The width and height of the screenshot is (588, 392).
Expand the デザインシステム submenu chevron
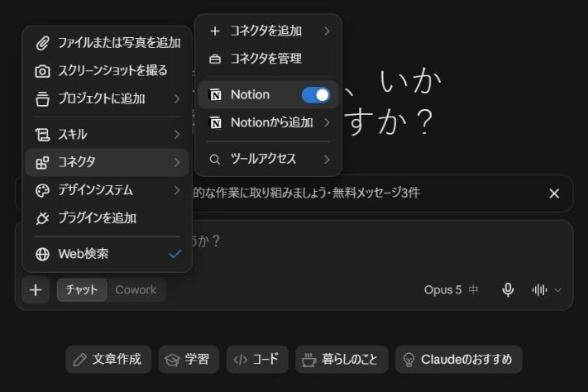pyautogui.click(x=177, y=190)
